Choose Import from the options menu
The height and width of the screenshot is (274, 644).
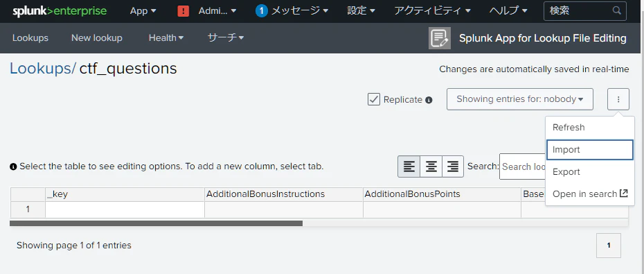pos(590,150)
